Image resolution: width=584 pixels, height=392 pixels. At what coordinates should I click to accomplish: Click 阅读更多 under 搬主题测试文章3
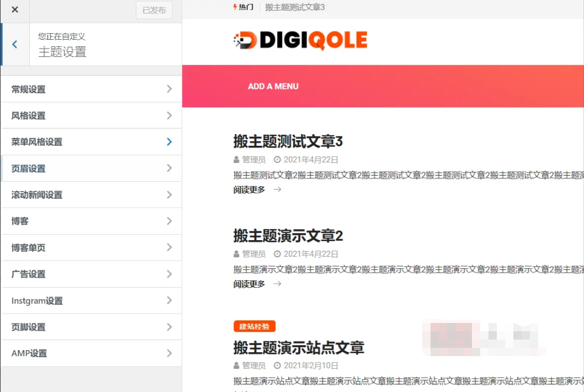click(249, 190)
